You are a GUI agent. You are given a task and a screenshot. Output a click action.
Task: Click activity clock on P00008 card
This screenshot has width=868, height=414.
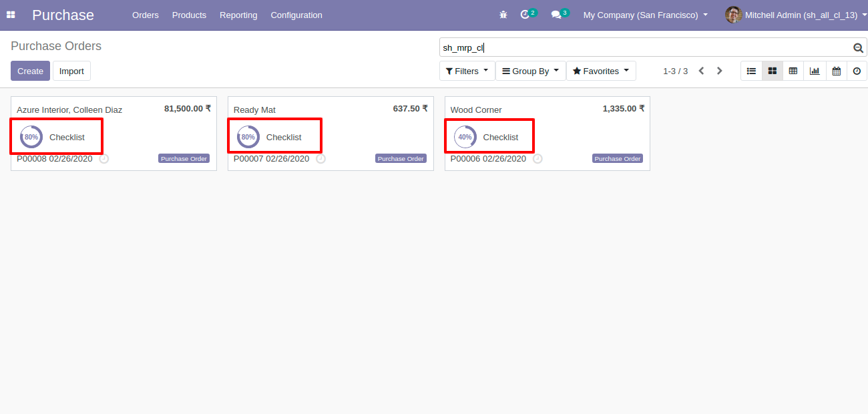pos(104,159)
